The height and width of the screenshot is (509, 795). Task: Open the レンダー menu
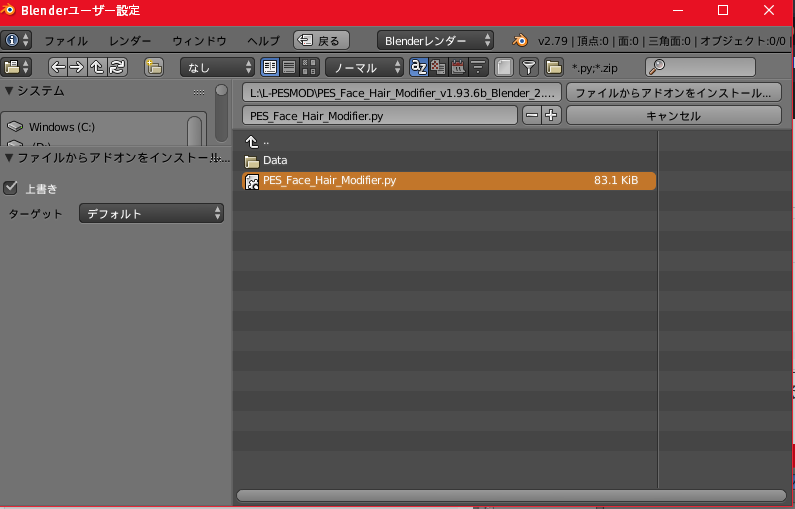[x=130, y=41]
